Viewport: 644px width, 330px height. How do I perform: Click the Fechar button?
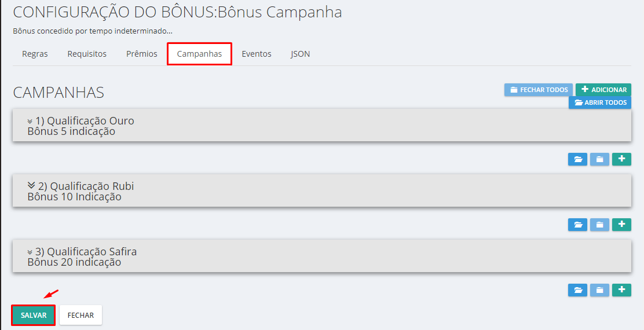pyautogui.click(x=80, y=316)
